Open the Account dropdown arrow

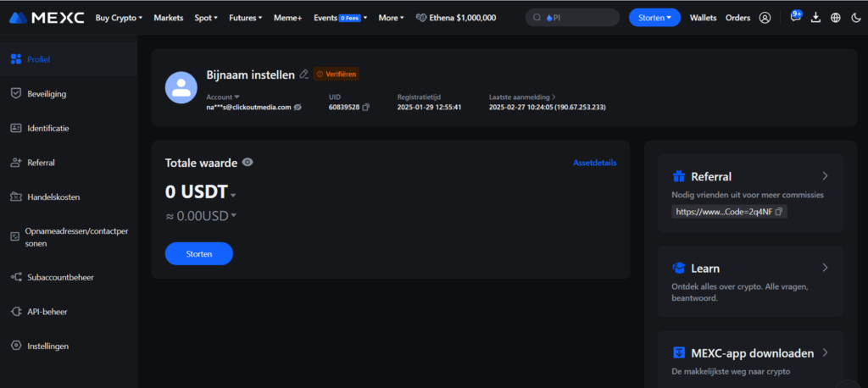(x=237, y=97)
